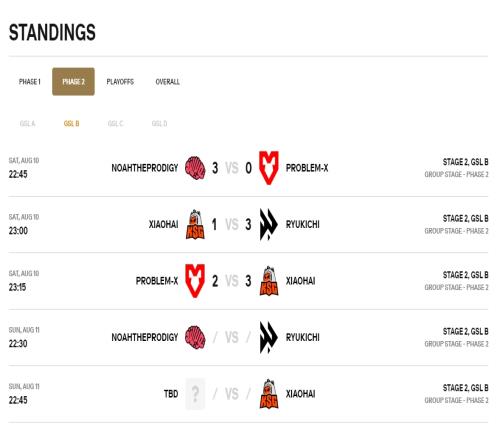Select the GSL D group filter
The image size is (500, 440).
159,124
